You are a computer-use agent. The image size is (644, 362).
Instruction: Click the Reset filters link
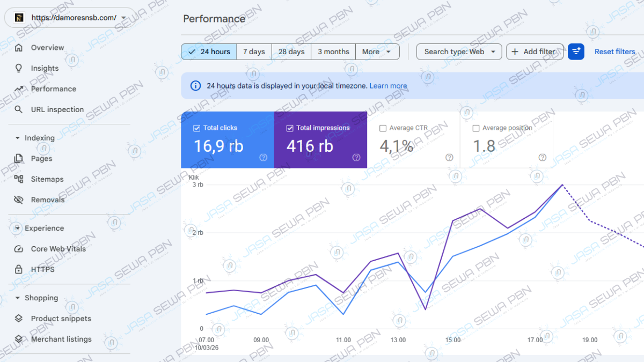pyautogui.click(x=614, y=51)
